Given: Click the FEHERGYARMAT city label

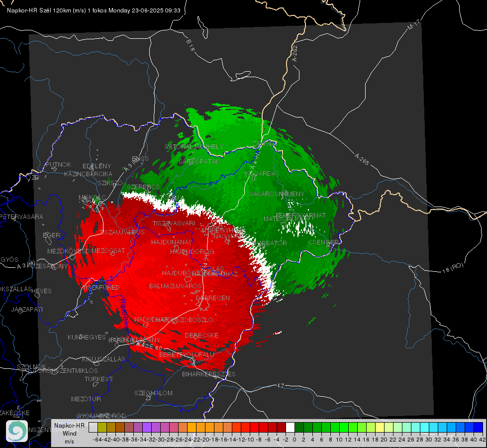Looking at the screenshot, I should (300, 215).
